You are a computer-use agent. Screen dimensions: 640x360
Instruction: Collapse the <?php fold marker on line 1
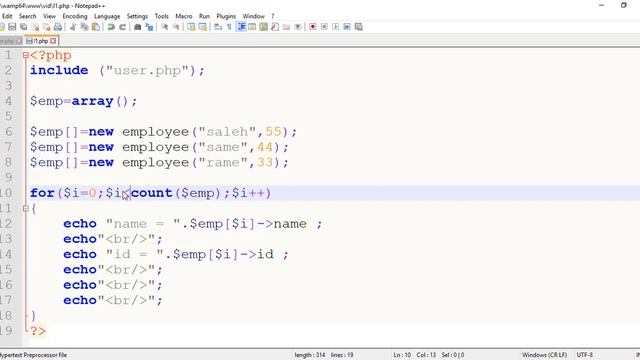(26, 55)
